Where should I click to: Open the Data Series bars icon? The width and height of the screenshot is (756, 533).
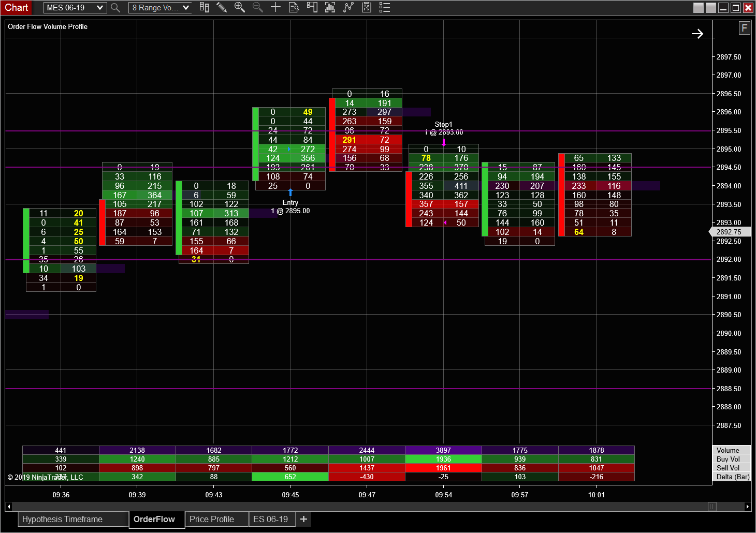[205, 7]
